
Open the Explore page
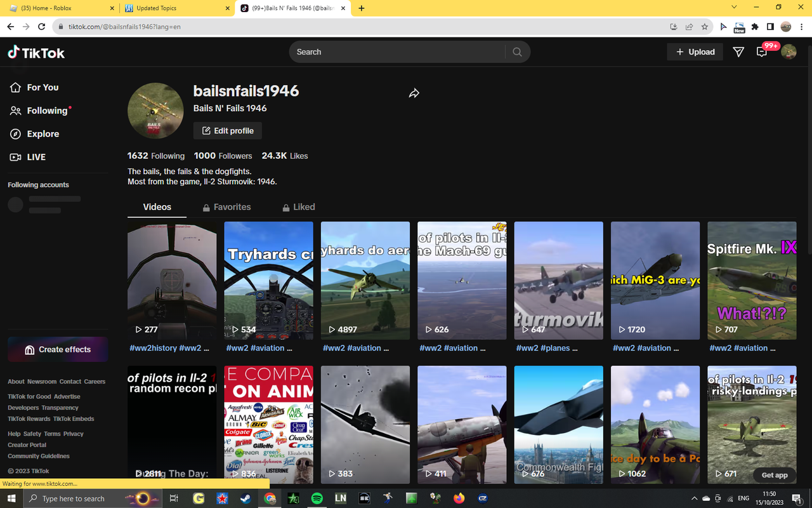(x=35, y=134)
